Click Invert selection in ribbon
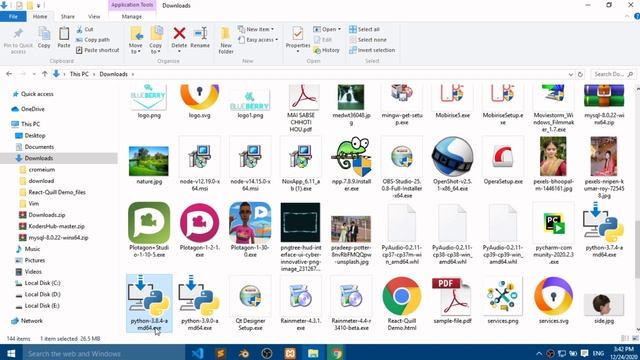Image resolution: width=640 pixels, height=360 pixels. (372, 50)
